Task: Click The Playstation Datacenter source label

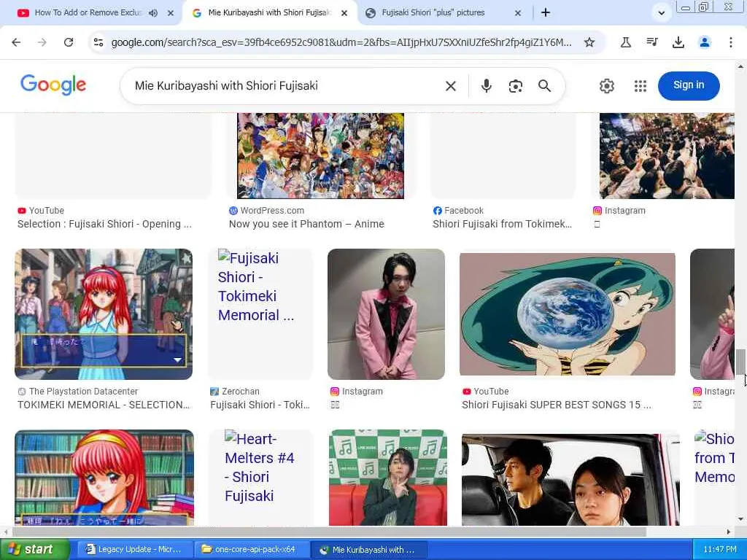Action: (83, 392)
